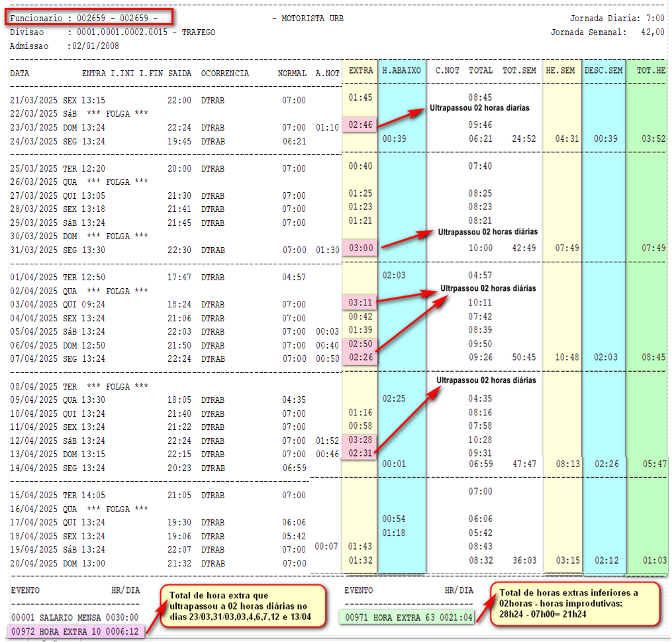Click the highlighted 02:46 extra value
This screenshot has width=672, height=642.
(x=360, y=125)
